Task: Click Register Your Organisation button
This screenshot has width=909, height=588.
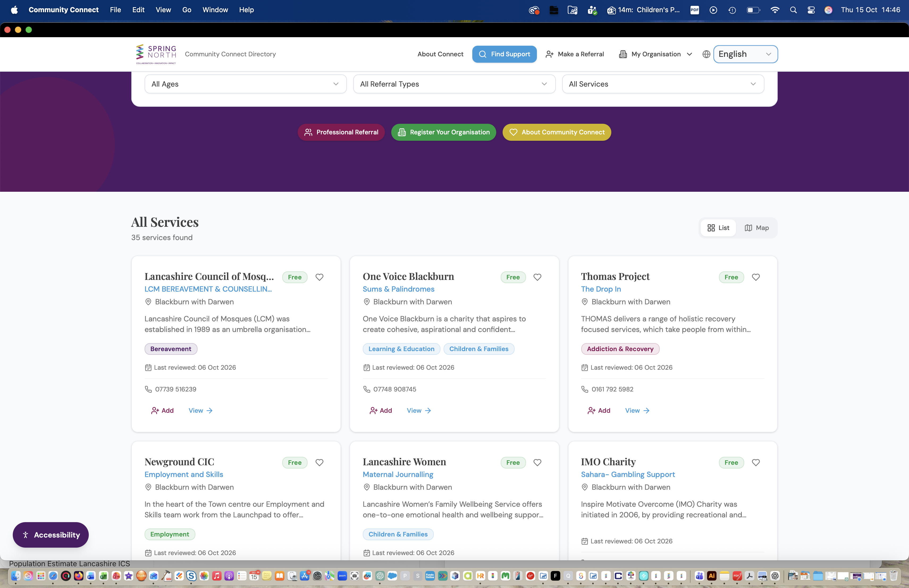Action: 443,132
